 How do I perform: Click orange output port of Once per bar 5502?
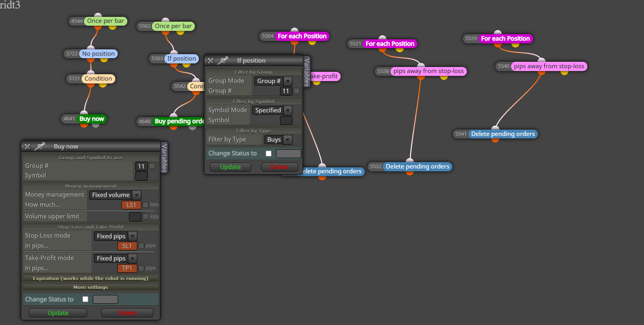pos(166,32)
